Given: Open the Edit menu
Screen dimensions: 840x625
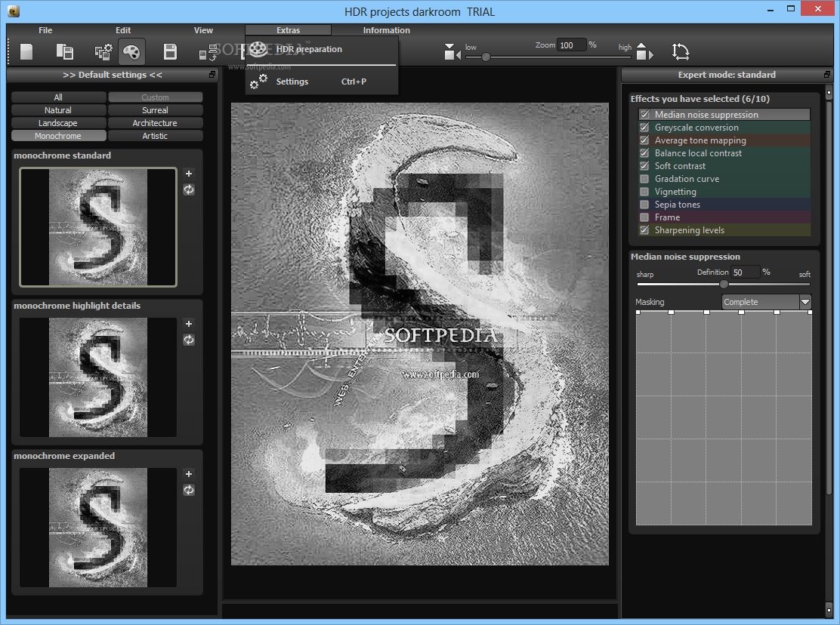Looking at the screenshot, I should (123, 30).
